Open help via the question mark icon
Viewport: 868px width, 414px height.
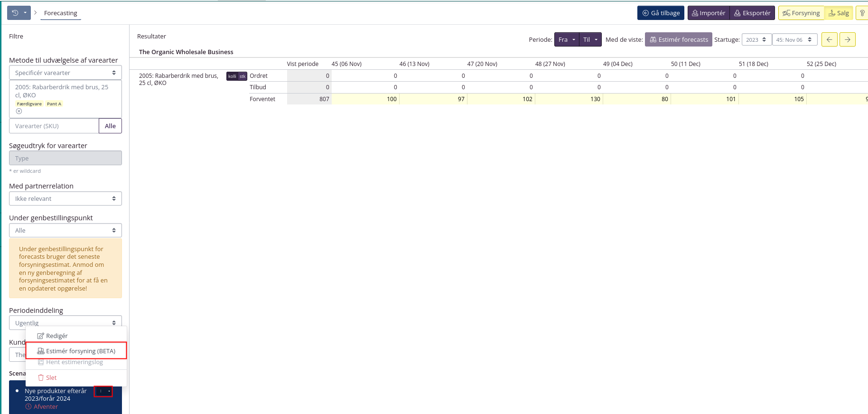pos(862,13)
